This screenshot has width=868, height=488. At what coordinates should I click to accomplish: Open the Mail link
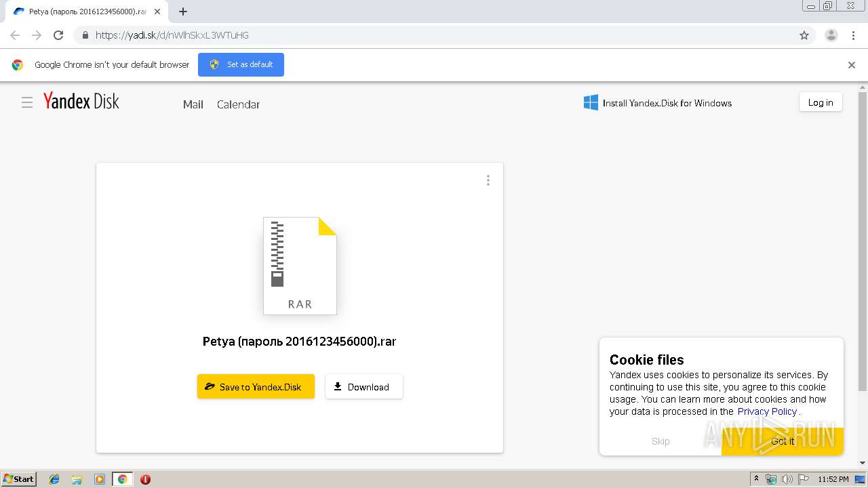click(193, 104)
